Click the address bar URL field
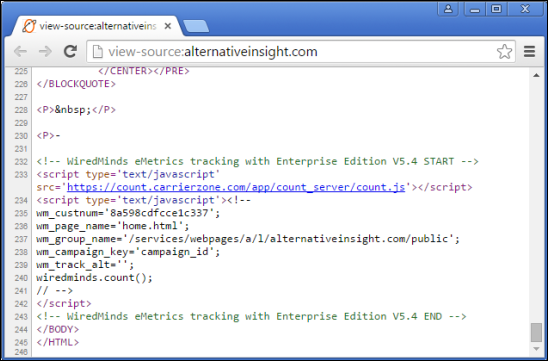 [301, 52]
